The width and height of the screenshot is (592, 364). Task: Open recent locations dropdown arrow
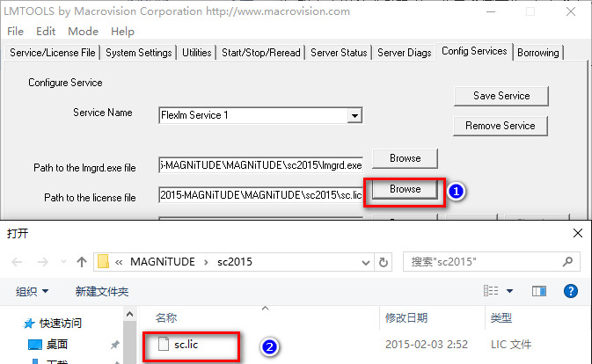point(63,262)
